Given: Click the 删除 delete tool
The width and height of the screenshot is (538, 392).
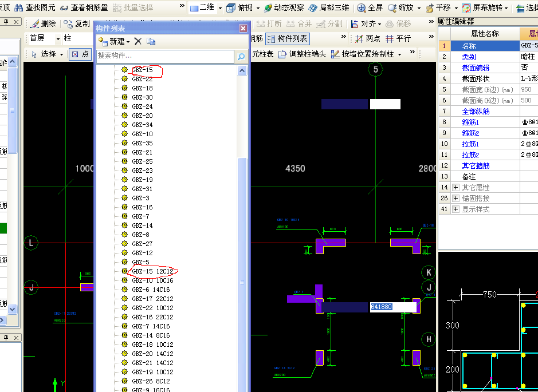Looking at the screenshot, I should (43, 23).
